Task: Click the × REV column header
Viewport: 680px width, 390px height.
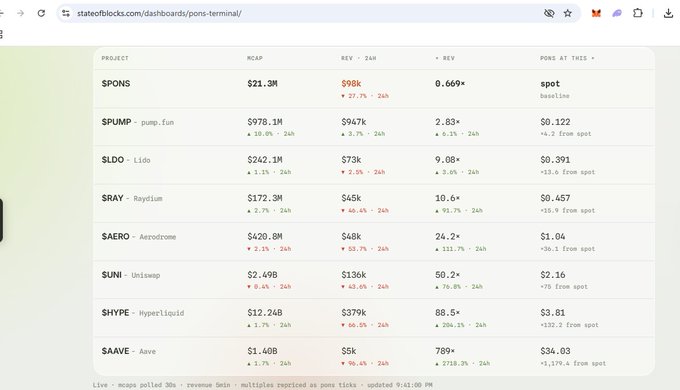Action: tap(445, 58)
